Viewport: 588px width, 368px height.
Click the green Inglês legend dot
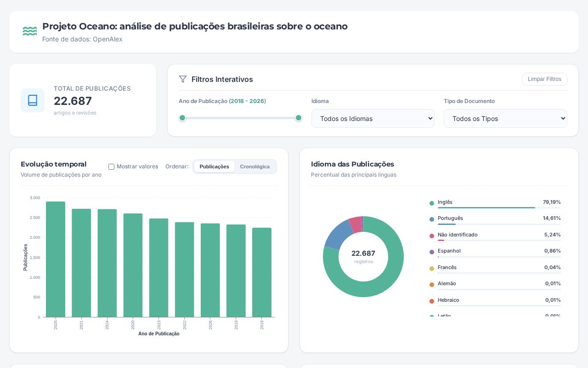432,203
